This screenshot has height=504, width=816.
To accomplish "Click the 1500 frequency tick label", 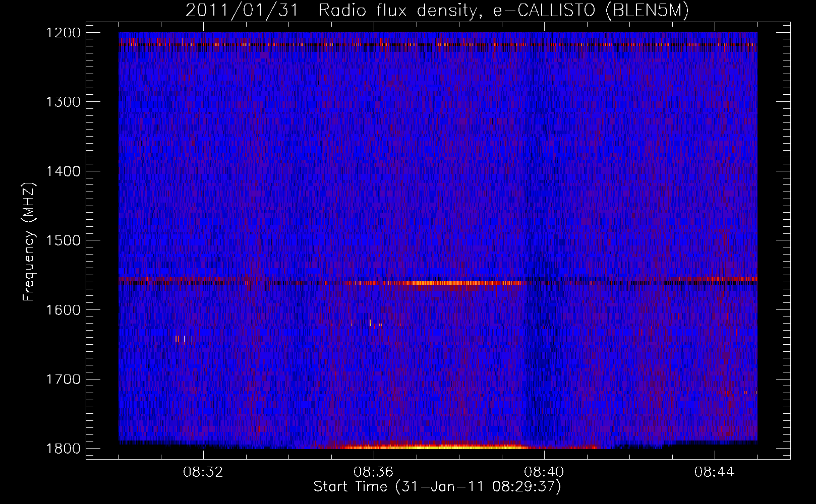I will click(x=64, y=240).
